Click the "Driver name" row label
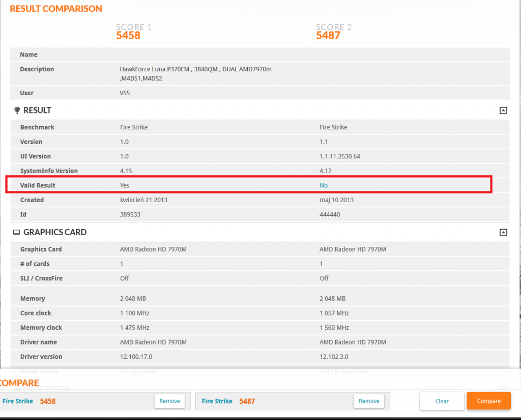Viewport: 521px width, 420px height. point(39,342)
